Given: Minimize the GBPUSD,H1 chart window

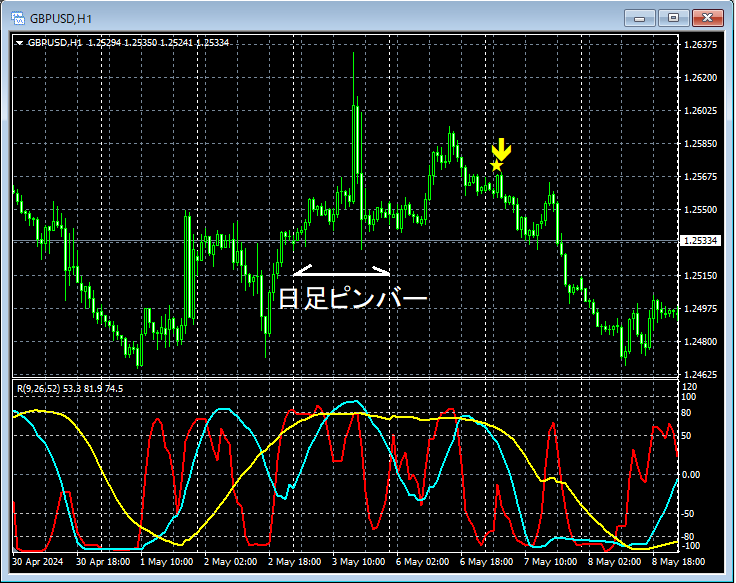Looking at the screenshot, I should [x=639, y=18].
